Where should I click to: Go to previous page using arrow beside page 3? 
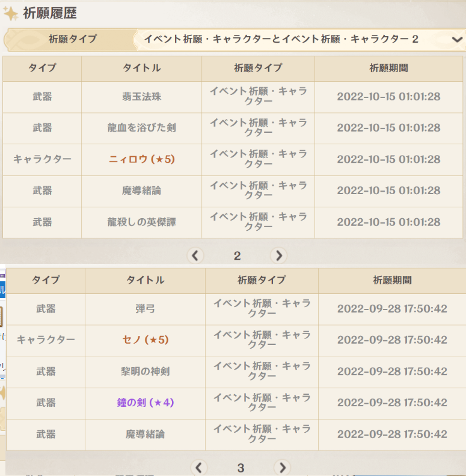point(199,467)
